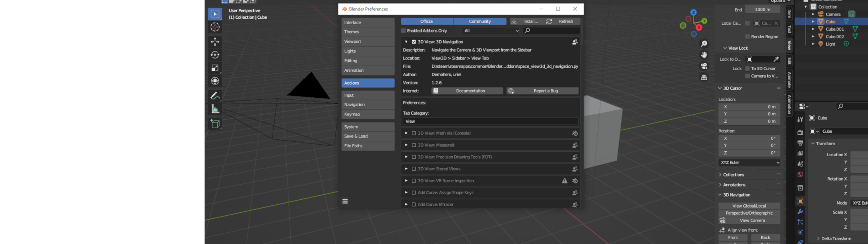Expand the Stored Views add-on details
Screen dimensions: 868x244
[x=406, y=169]
